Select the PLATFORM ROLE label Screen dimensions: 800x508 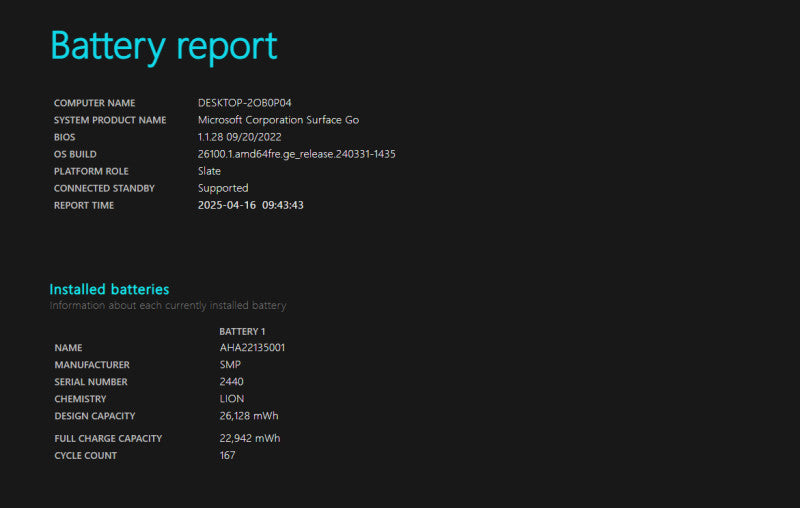tap(91, 171)
